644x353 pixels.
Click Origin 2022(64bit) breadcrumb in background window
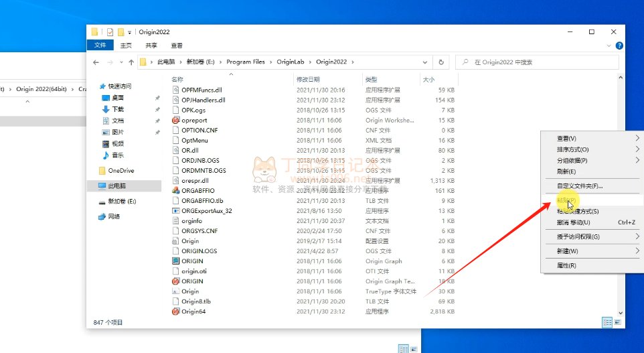point(41,89)
